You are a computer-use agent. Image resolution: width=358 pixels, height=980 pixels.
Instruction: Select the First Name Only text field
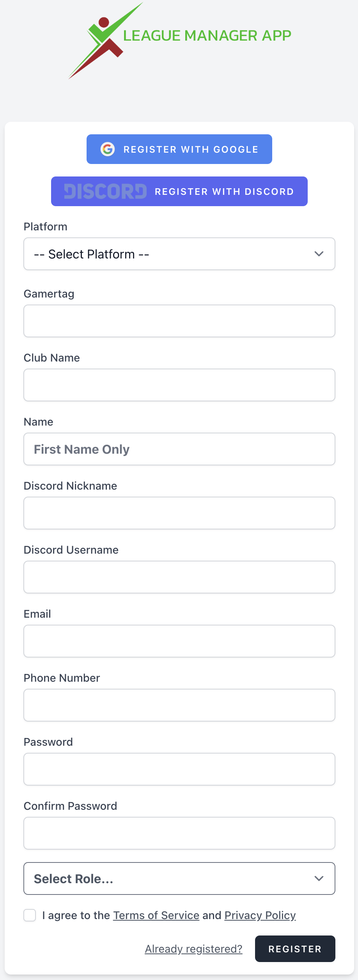coord(179,449)
